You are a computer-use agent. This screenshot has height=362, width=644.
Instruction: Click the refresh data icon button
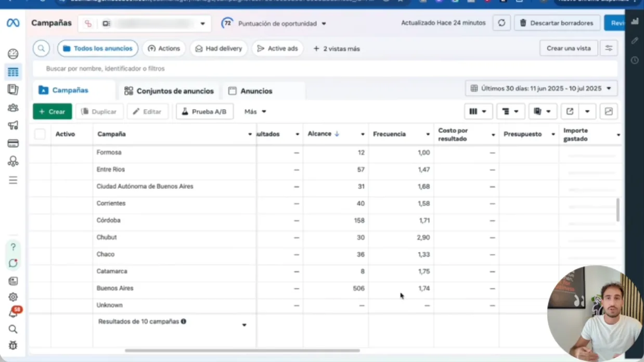point(501,23)
